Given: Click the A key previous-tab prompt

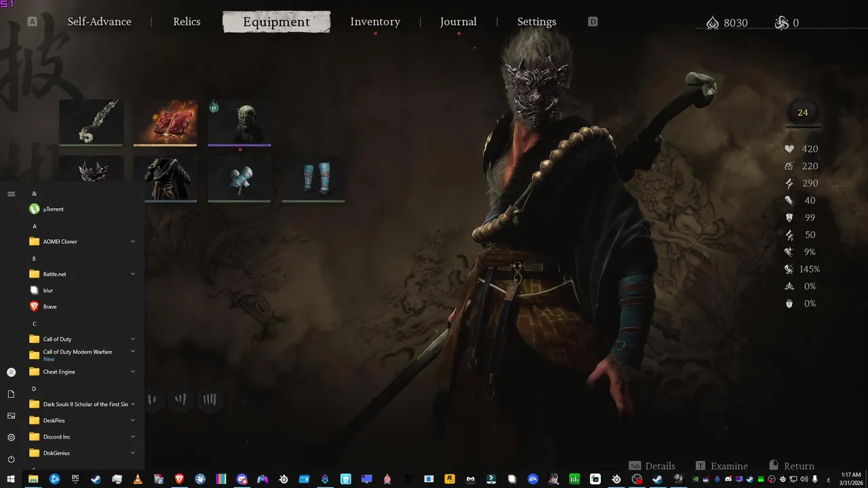Looking at the screenshot, I should point(32,22).
